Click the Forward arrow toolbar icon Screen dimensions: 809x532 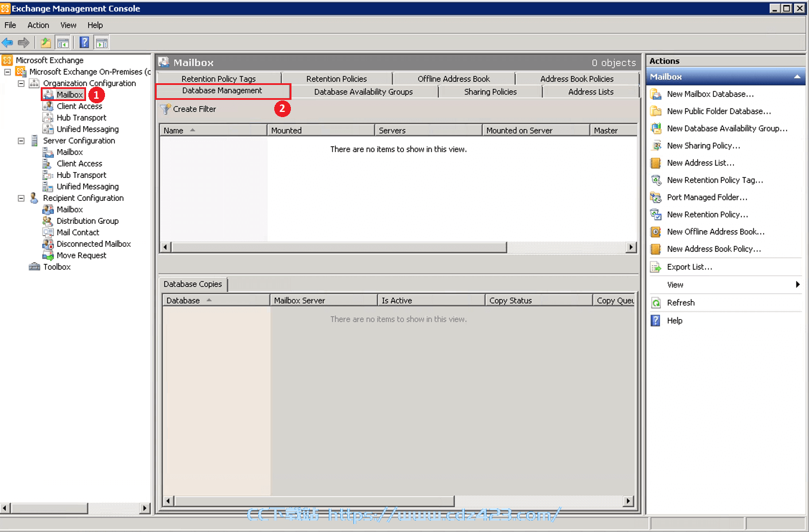[24, 42]
